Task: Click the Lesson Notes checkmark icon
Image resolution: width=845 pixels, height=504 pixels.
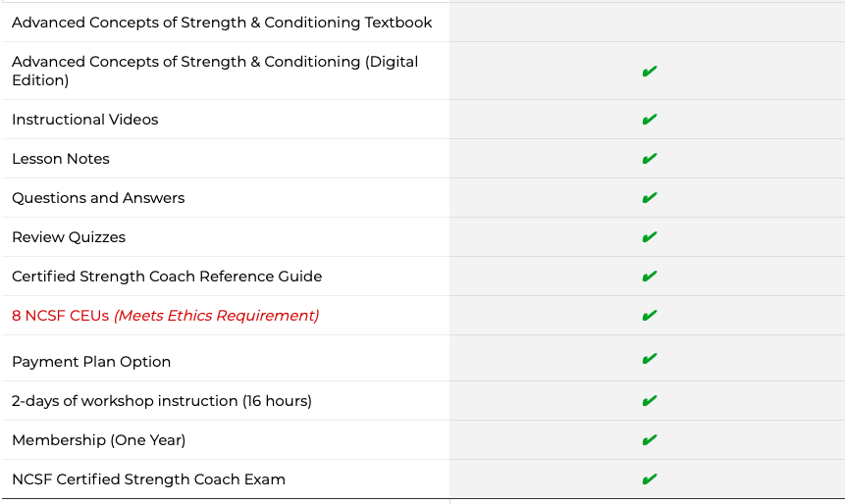Action: click(x=649, y=159)
